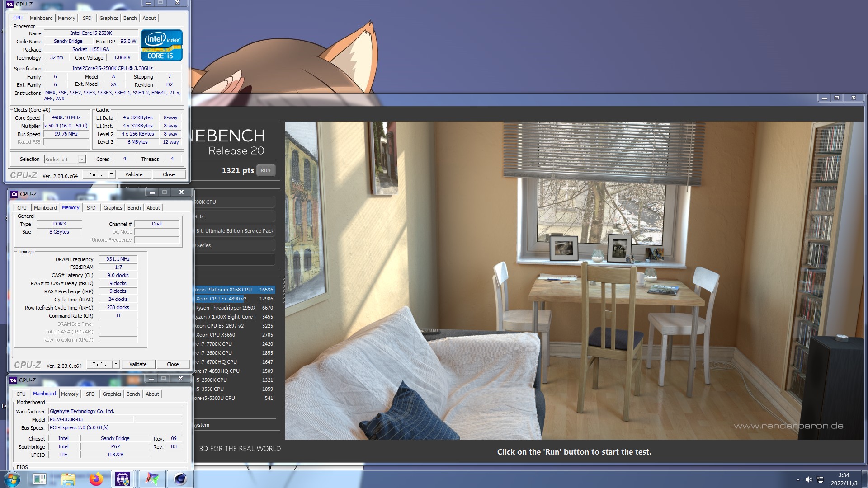Open About tab in Mainboard CPU-Z window
This screenshot has width=868, height=488.
152,394
